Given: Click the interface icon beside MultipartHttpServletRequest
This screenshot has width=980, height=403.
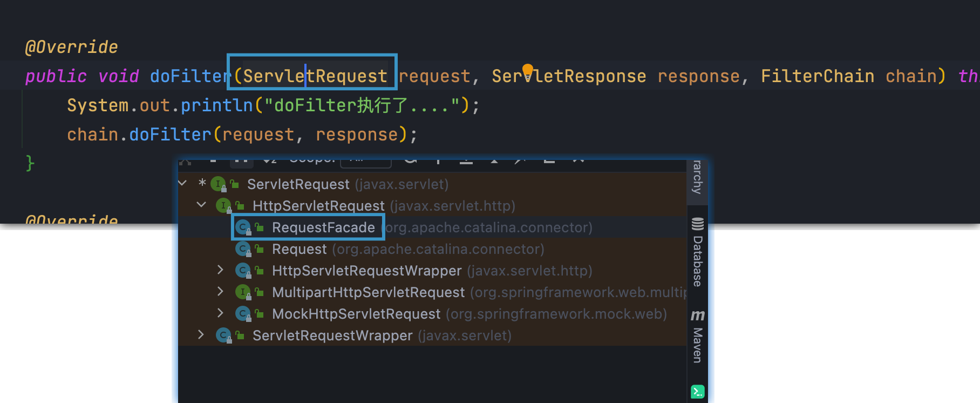Looking at the screenshot, I should 243,292.
